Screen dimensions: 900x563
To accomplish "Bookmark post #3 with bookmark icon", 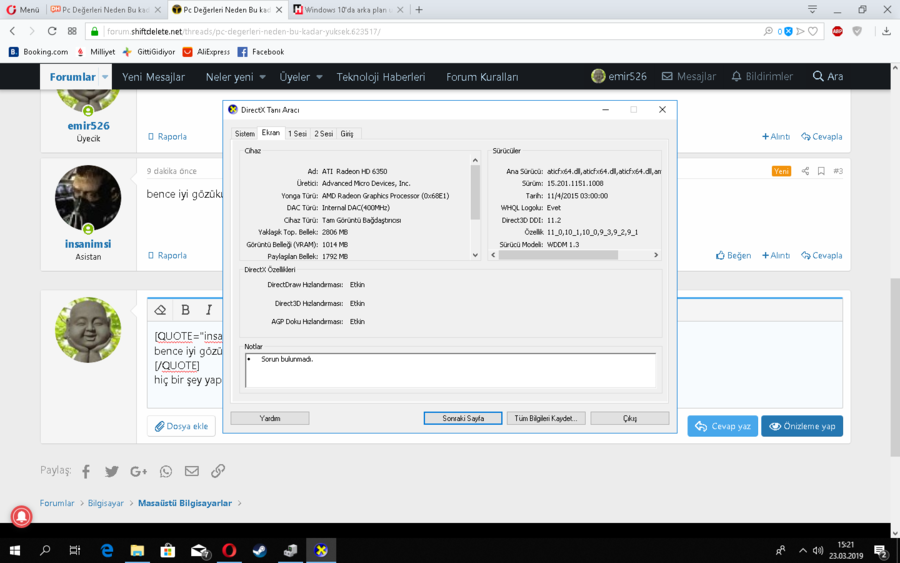I will (x=821, y=171).
